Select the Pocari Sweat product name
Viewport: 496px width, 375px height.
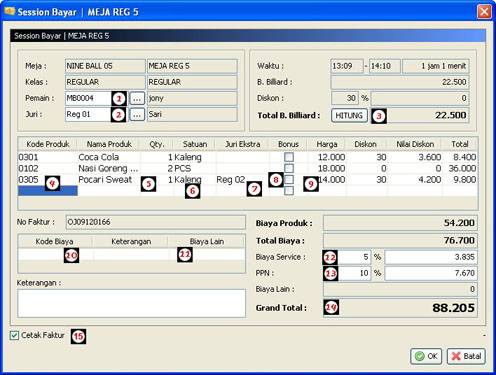105,180
